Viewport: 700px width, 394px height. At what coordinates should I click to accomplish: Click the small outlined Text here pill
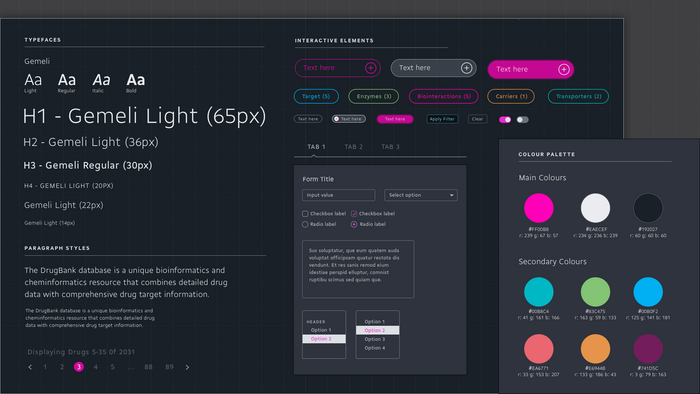coord(308,119)
